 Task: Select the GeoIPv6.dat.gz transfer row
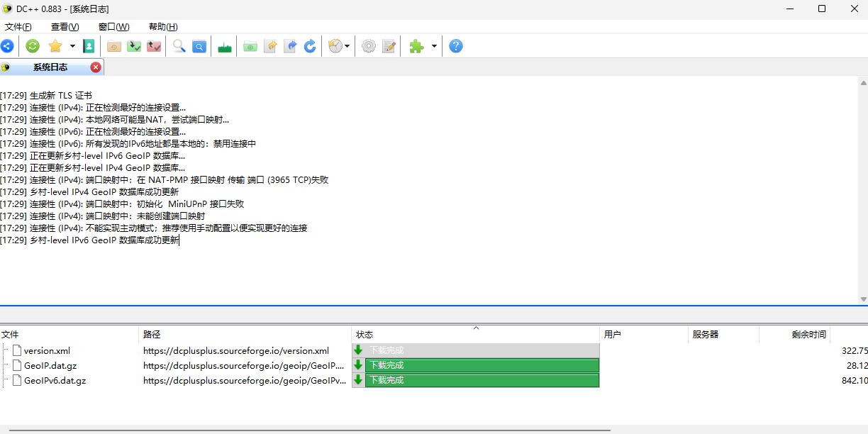click(434, 380)
